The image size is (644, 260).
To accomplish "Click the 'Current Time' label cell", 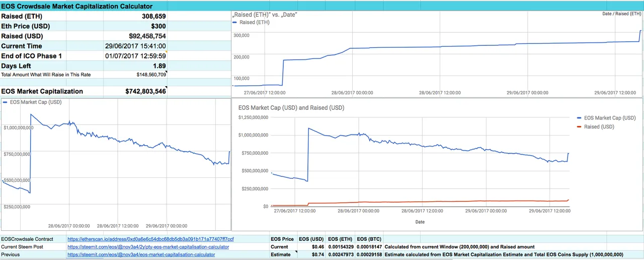I will point(22,46).
